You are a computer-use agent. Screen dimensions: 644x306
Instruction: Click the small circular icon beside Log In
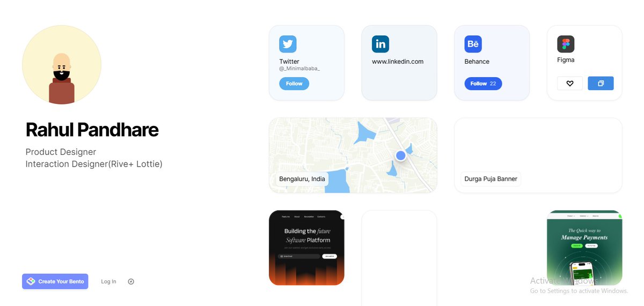point(131,281)
